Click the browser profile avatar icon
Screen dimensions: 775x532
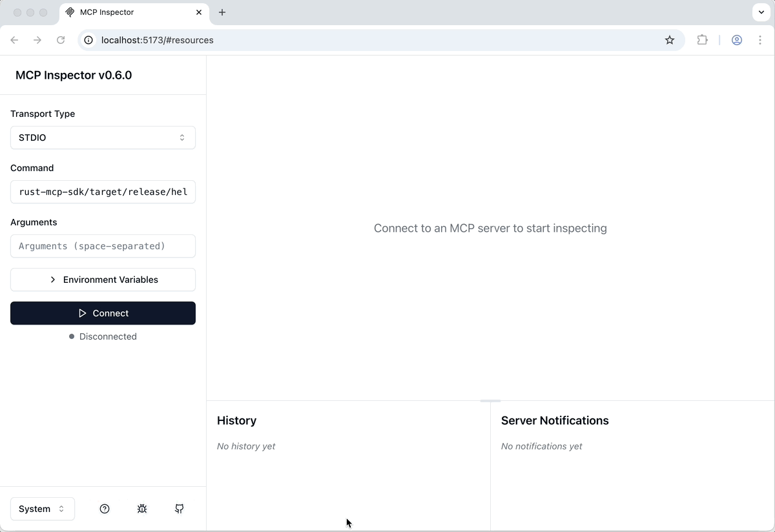pos(737,40)
